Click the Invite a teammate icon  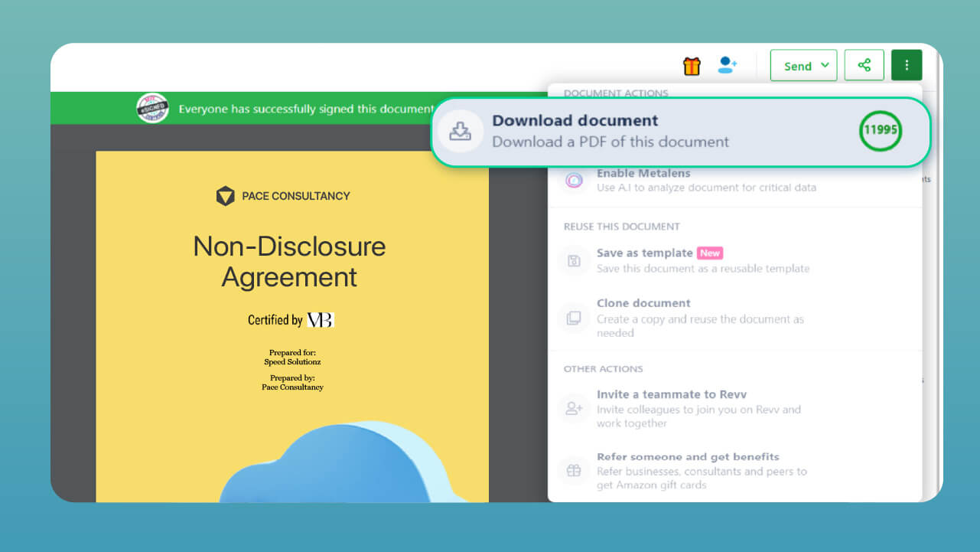pos(574,409)
